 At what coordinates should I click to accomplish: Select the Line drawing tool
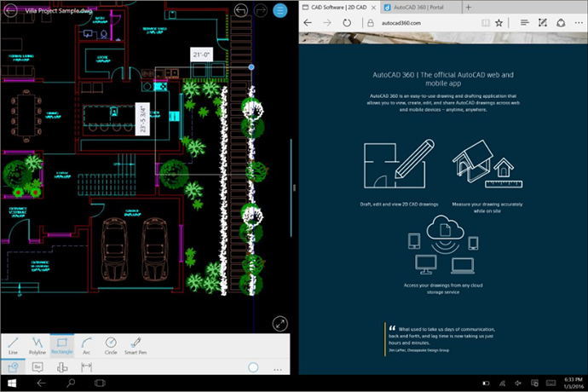pos(13,344)
